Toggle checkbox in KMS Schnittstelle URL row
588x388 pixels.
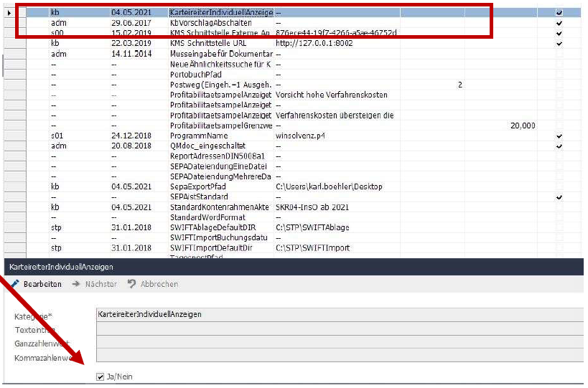(x=559, y=44)
